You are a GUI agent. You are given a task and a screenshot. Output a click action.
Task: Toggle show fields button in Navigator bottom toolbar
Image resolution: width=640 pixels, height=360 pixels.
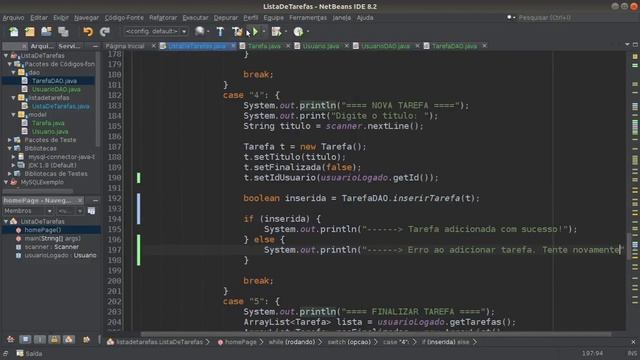pos(25,339)
